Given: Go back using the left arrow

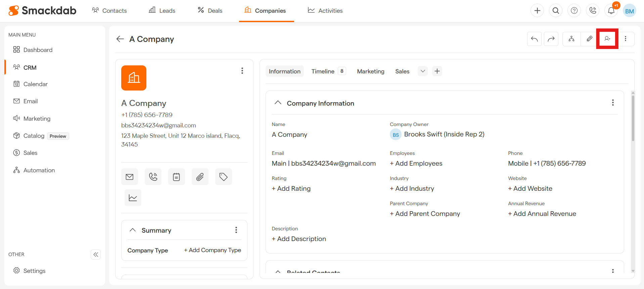Looking at the screenshot, I should click(120, 39).
